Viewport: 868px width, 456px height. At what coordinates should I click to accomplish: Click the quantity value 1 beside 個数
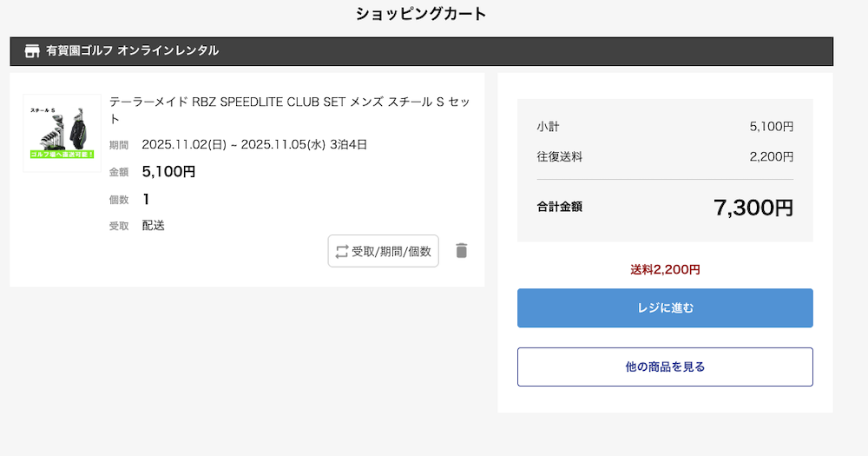[147, 200]
